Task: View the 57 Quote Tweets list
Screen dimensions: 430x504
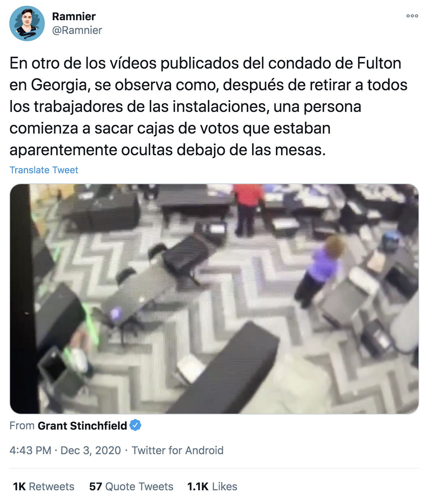Action: 131,487
